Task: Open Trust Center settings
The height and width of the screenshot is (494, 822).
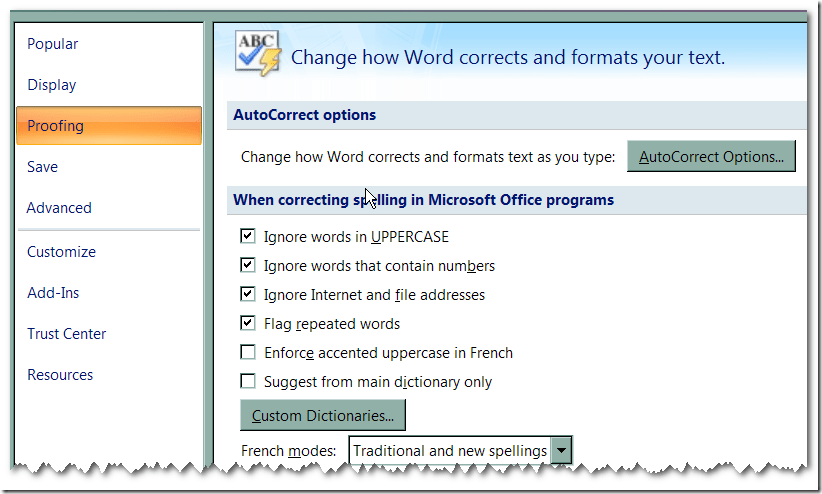Action: click(66, 334)
